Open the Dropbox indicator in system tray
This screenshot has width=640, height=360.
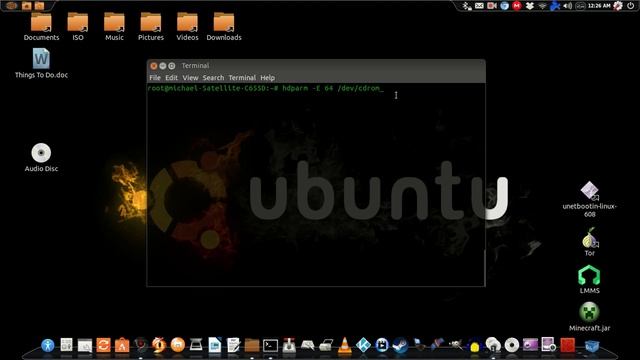coord(530,6)
